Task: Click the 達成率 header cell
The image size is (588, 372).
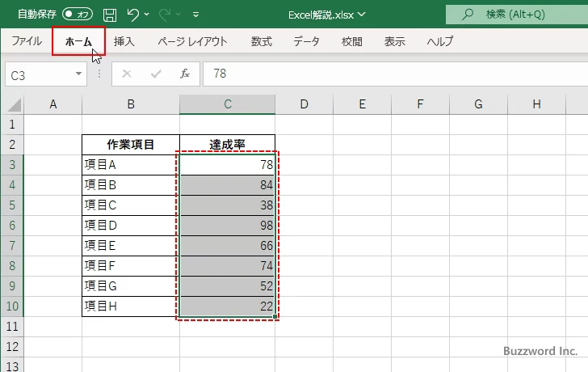Action: 227,145
